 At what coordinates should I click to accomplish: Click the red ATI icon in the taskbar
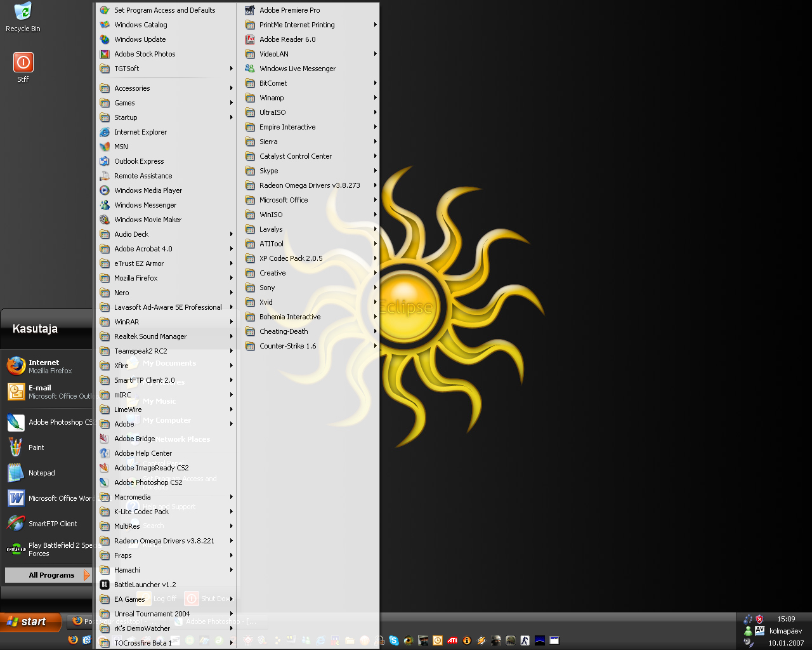[452, 640]
